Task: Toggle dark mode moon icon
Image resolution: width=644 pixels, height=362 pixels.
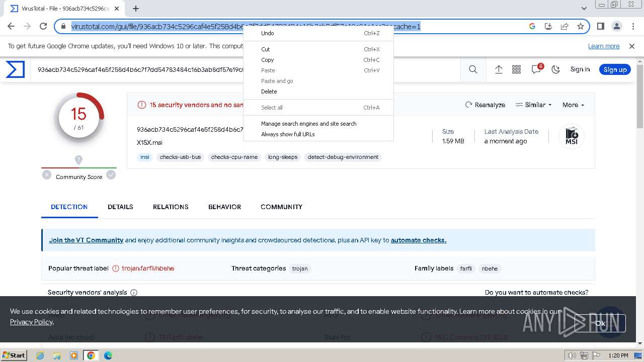Action: click(556, 69)
